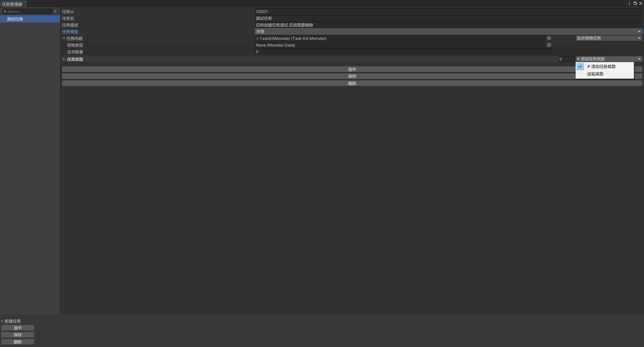Choose 经验奖励 from the popup
644x347 pixels.
[x=605, y=74]
